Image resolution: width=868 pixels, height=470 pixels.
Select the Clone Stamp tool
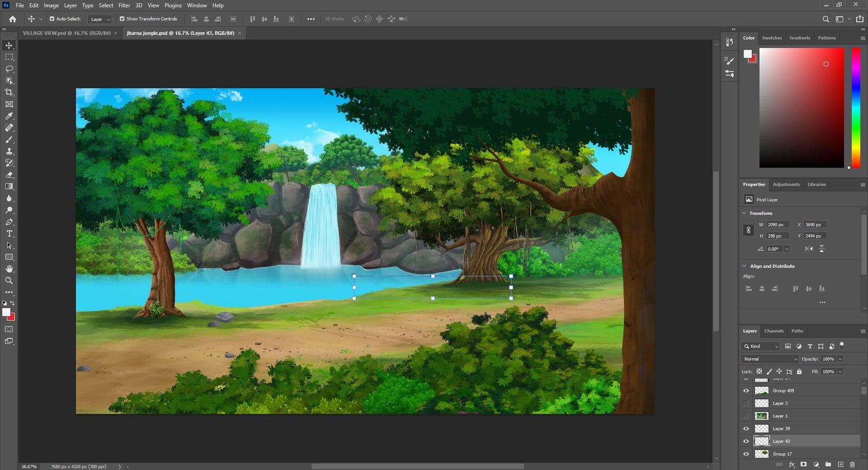click(x=9, y=151)
